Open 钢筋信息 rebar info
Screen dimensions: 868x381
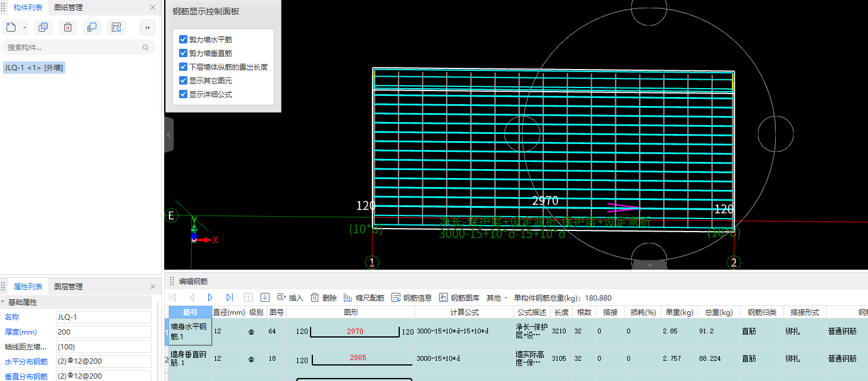412,298
